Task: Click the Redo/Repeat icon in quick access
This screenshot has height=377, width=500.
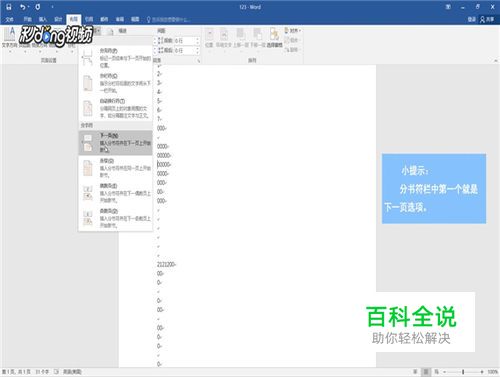Action: pos(38,7)
